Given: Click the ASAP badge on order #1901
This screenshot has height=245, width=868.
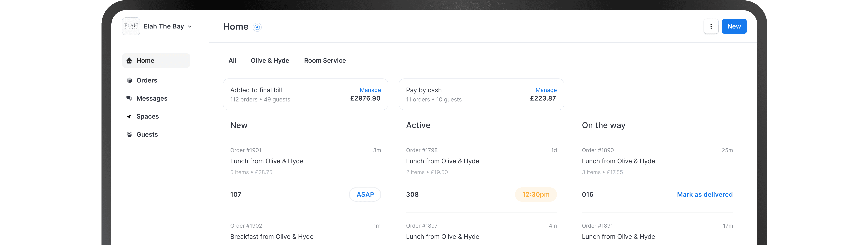Looking at the screenshot, I should [x=365, y=194].
